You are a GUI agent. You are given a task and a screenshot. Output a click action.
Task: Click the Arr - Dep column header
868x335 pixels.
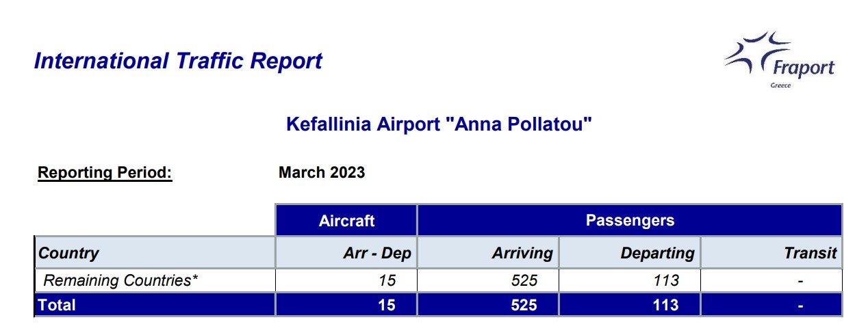[377, 253]
